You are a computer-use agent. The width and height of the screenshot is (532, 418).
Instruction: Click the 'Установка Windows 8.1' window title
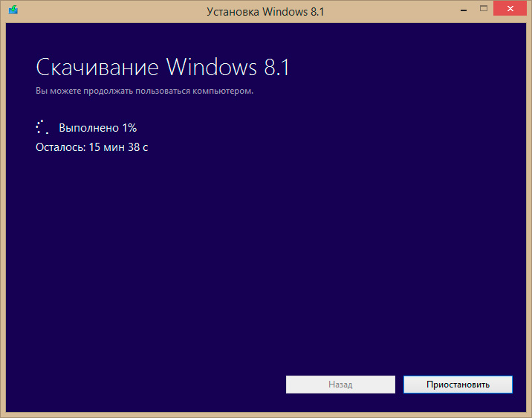(265, 12)
